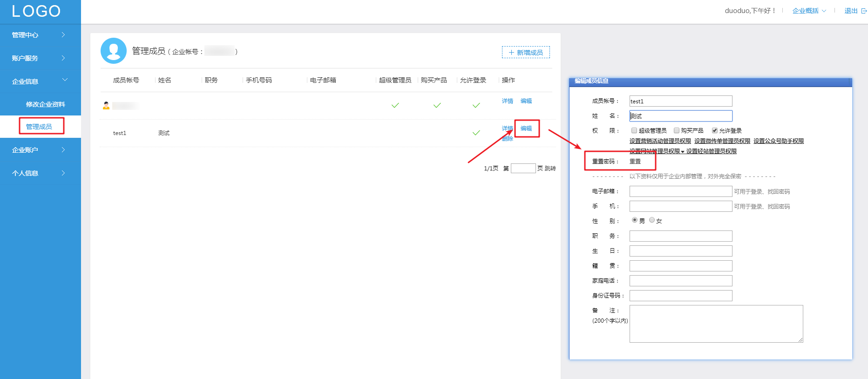868x379 pixels.
Task: Click 编辑 for test1 member
Action: pyautogui.click(x=526, y=129)
